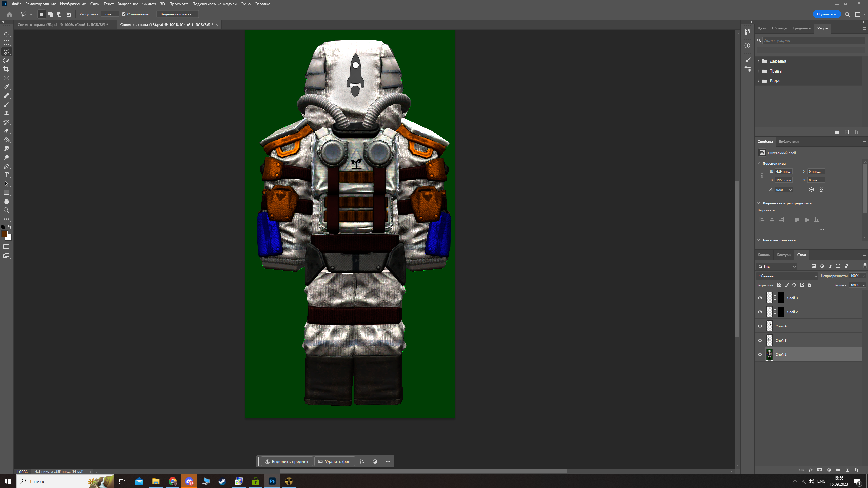Toggle lock transparent pixels
868x488 pixels.
(x=779, y=285)
